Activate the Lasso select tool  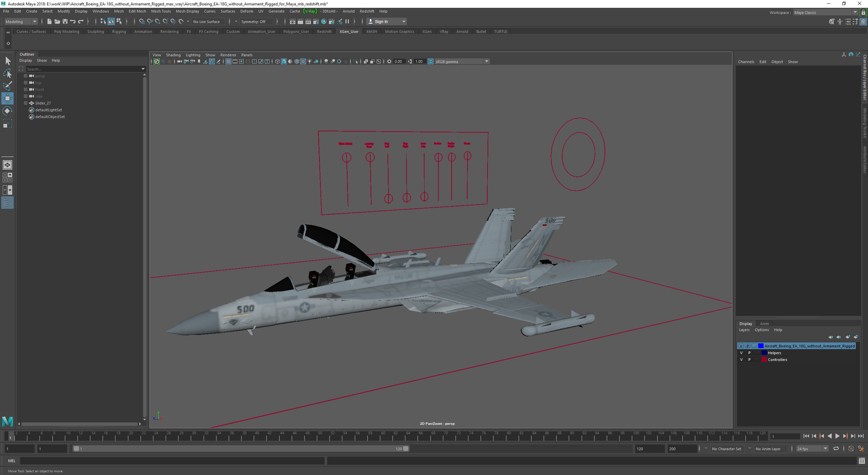click(7, 73)
